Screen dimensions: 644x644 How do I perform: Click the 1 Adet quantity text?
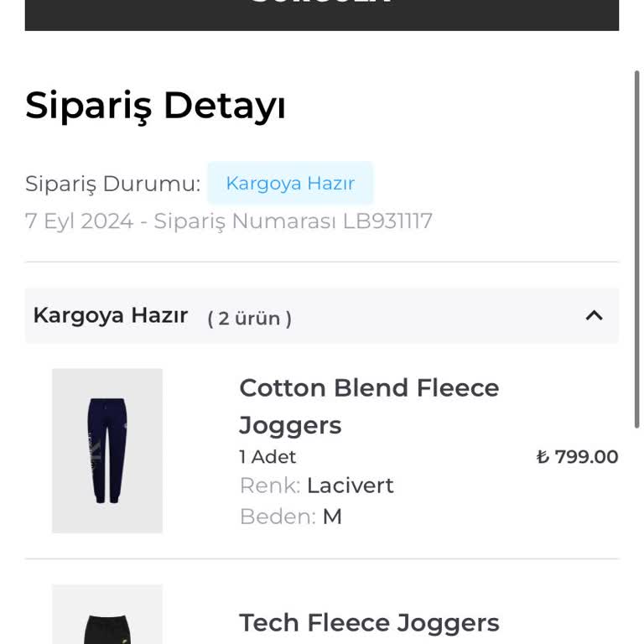point(267,457)
